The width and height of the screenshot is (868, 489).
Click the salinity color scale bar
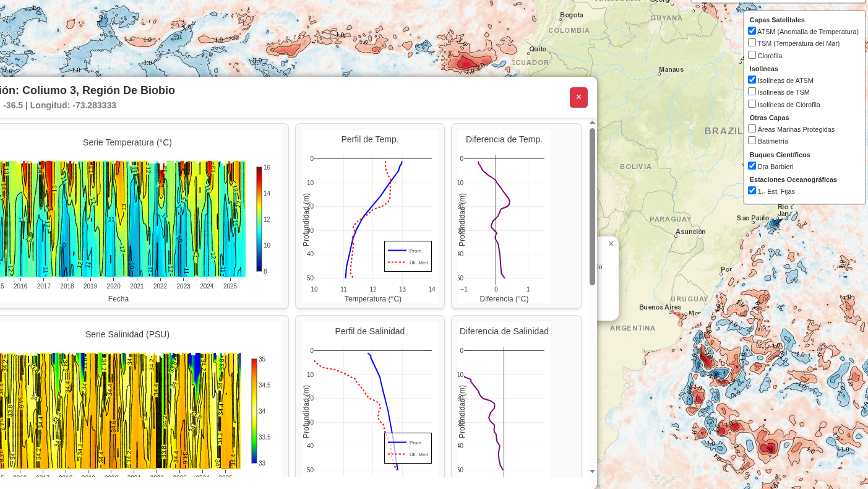254,411
